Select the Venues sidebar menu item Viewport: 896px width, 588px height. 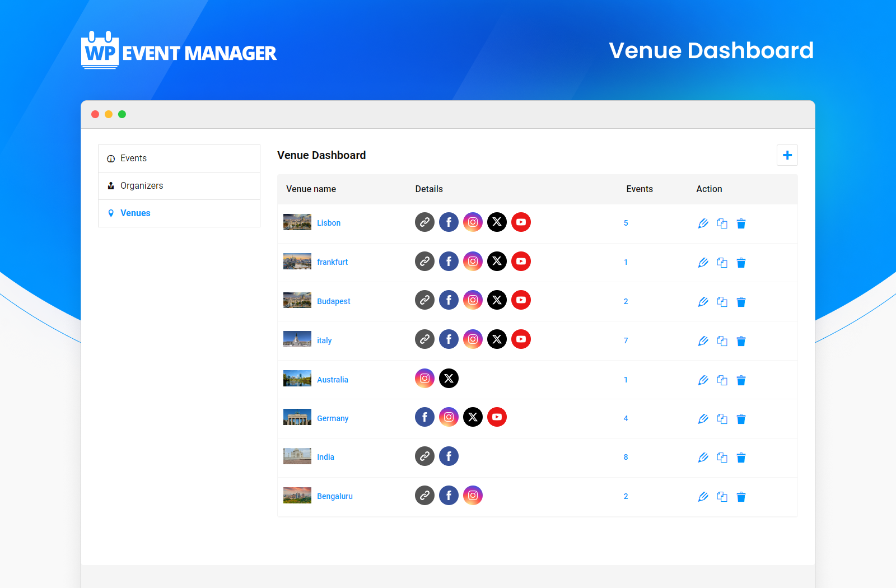pyautogui.click(x=179, y=213)
